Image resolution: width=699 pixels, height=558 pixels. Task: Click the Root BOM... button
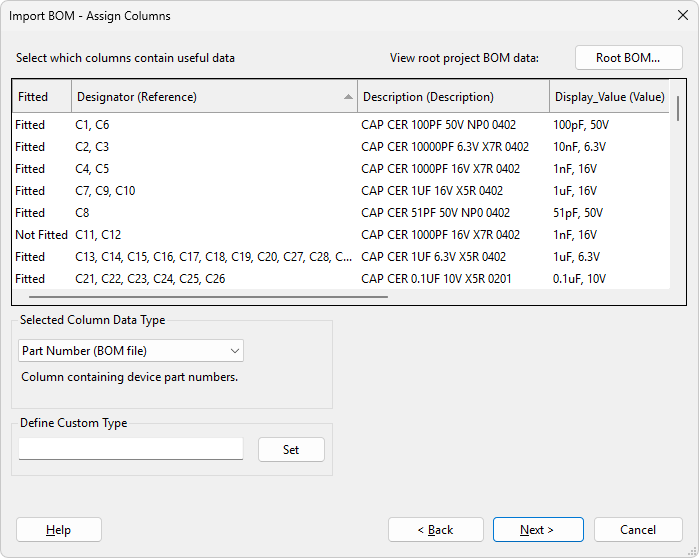coord(628,58)
